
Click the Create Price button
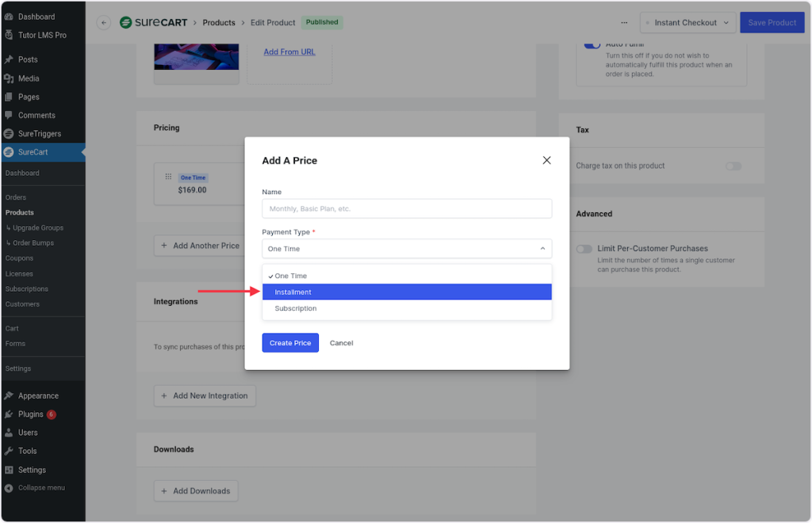(290, 343)
